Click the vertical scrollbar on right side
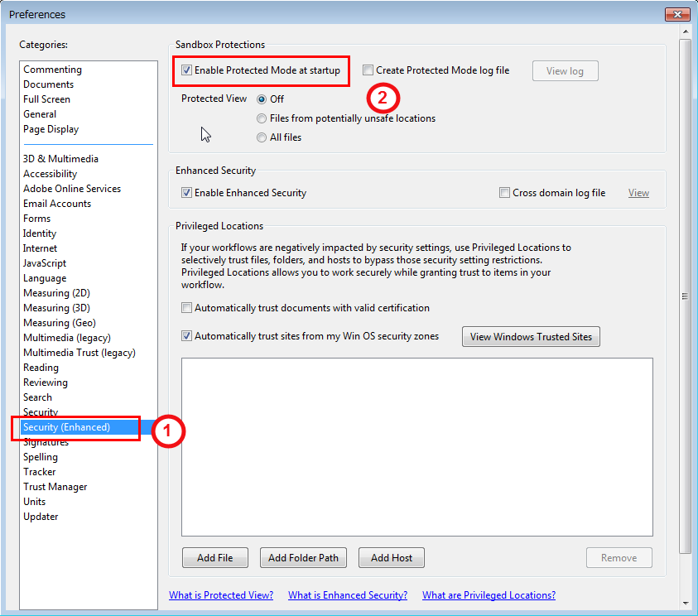 coord(684,296)
